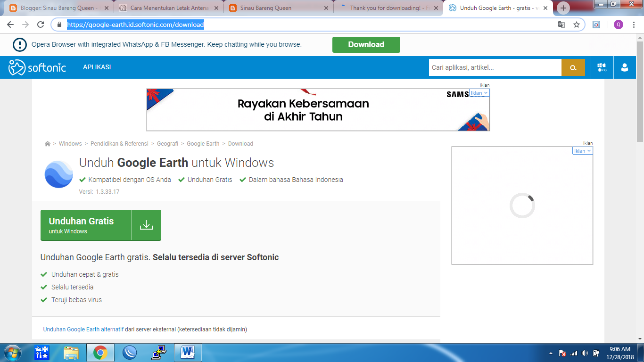Reload the current page

41,25
